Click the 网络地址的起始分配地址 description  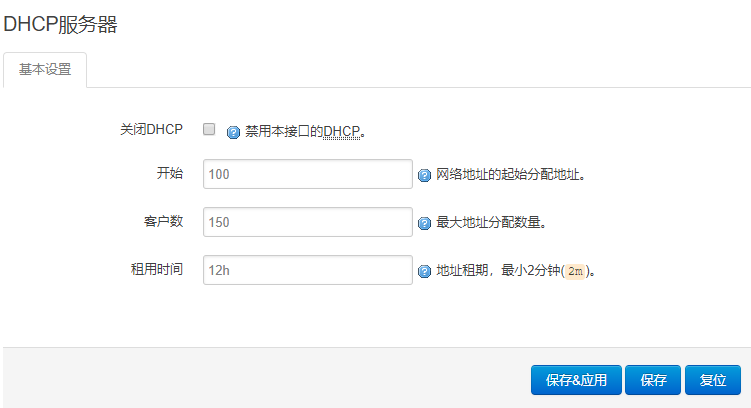click(x=511, y=174)
